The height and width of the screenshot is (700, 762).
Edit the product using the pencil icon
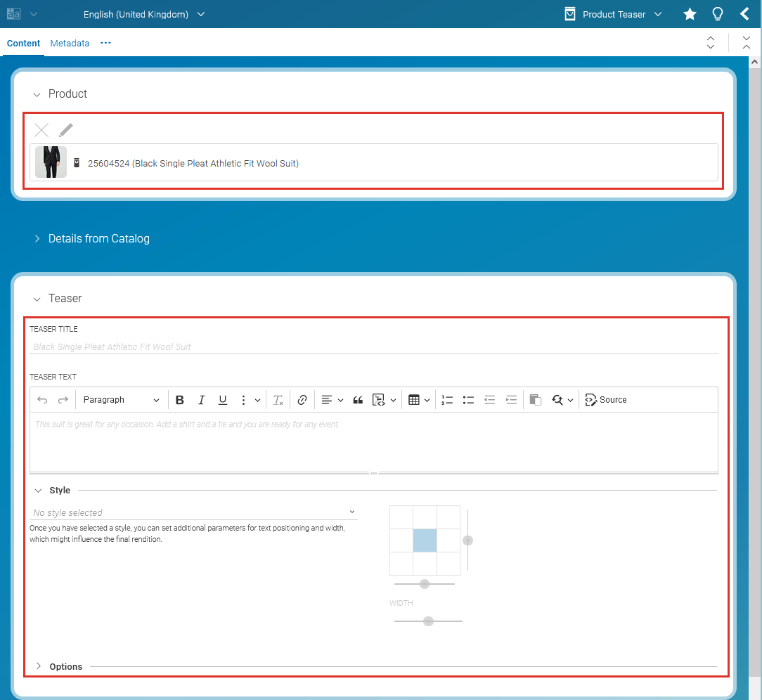pos(66,130)
